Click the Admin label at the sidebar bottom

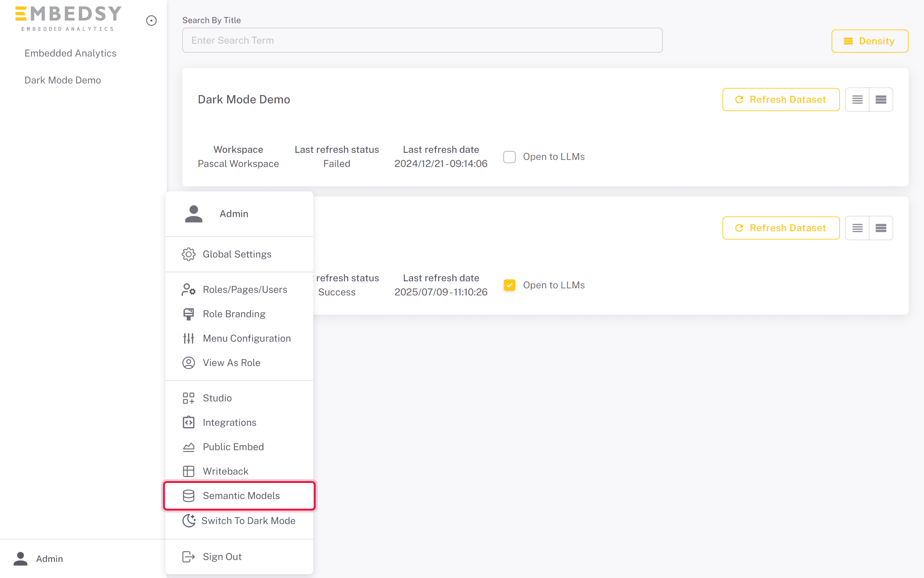[49, 558]
